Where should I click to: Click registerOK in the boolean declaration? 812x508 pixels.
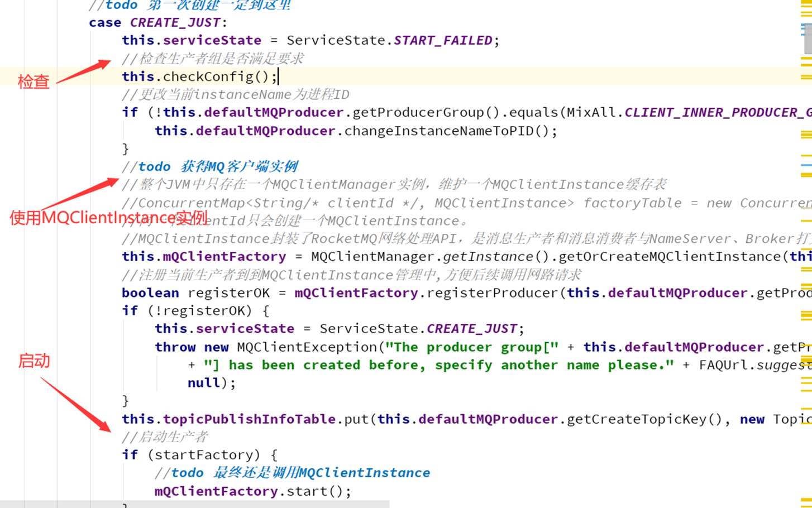[x=229, y=293]
